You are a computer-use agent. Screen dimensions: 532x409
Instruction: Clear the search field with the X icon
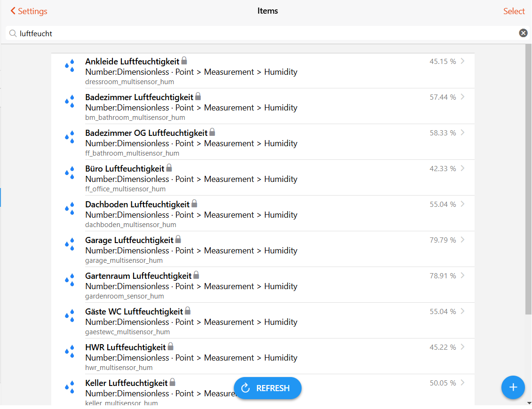click(523, 33)
